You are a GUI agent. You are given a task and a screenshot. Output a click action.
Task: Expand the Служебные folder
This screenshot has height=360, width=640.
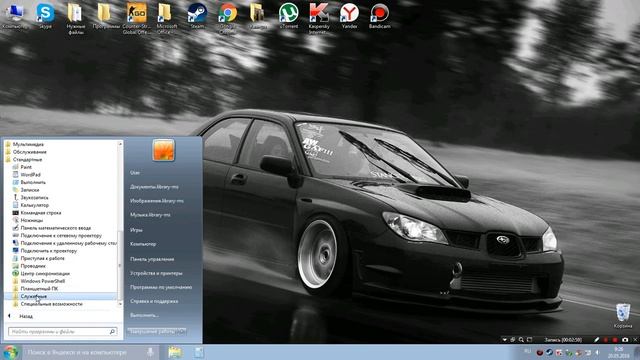33,296
